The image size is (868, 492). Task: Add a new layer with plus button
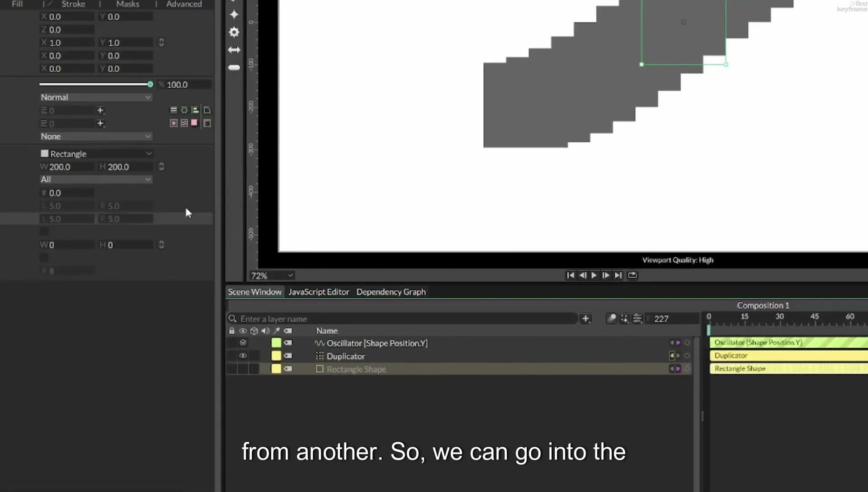pyautogui.click(x=585, y=319)
